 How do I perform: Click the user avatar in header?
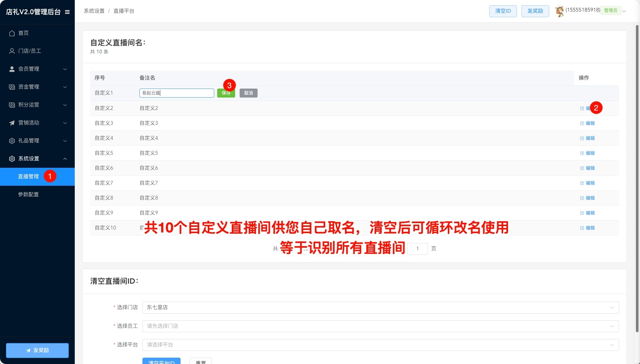559,11
